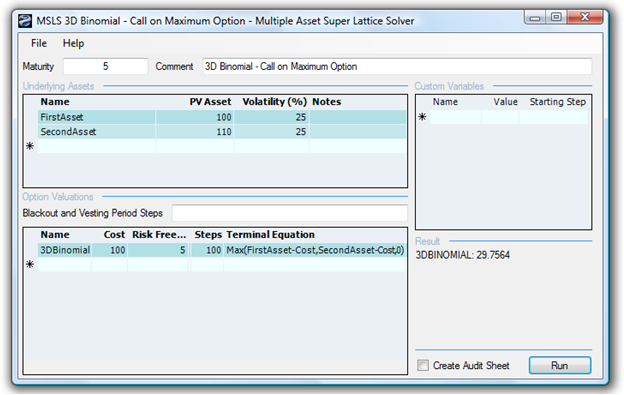Click the empty new row Name cell in Underlying Assets
The image size is (624, 395).
[x=97, y=146]
